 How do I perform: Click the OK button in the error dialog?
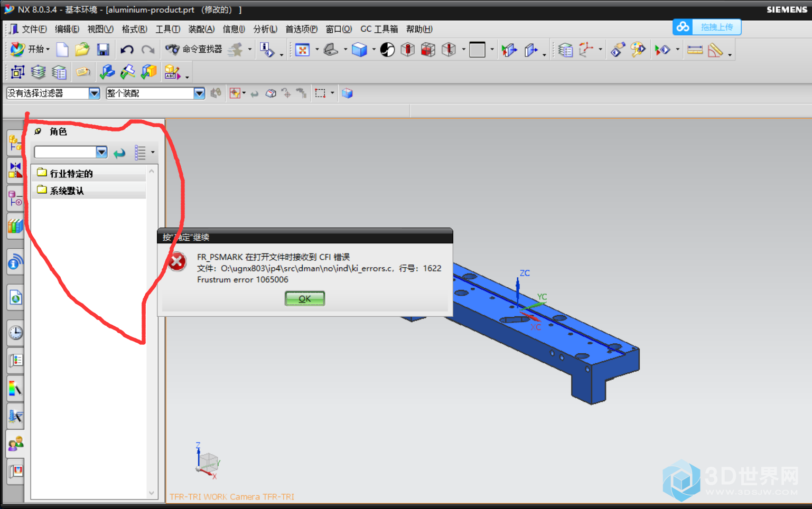point(305,299)
